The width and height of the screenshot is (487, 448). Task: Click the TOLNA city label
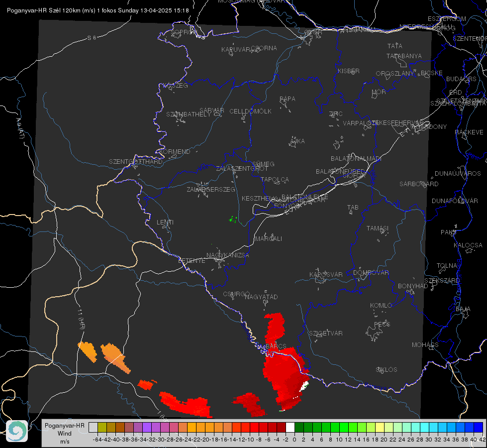pos(447,266)
